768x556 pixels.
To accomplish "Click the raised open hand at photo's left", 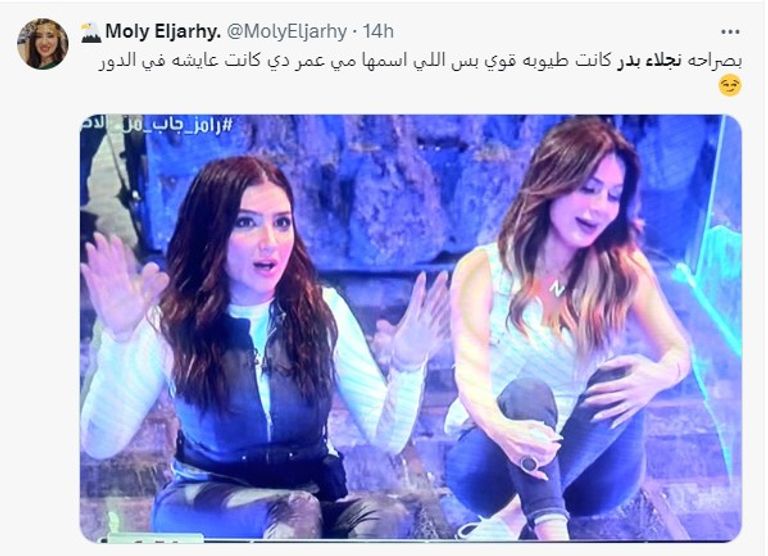I will pos(120,284).
